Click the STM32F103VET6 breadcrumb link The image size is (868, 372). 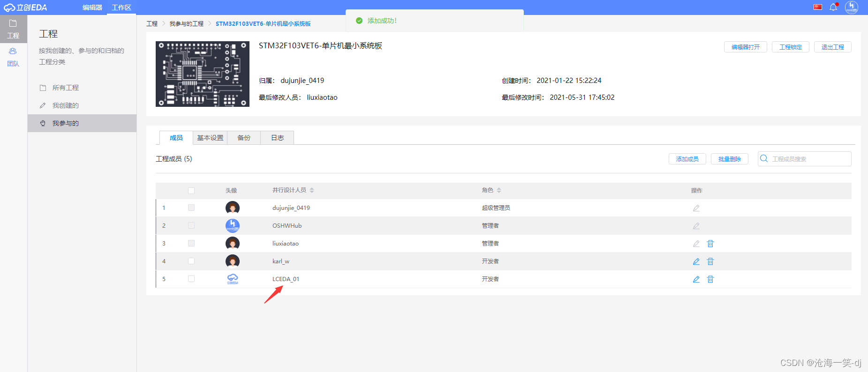coord(263,23)
